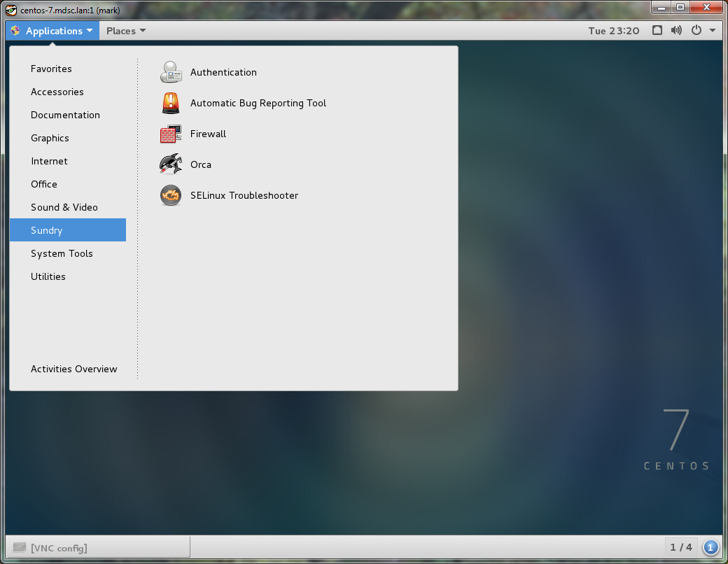
Task: Click the VNC config taskbar button
Action: [x=98, y=547]
